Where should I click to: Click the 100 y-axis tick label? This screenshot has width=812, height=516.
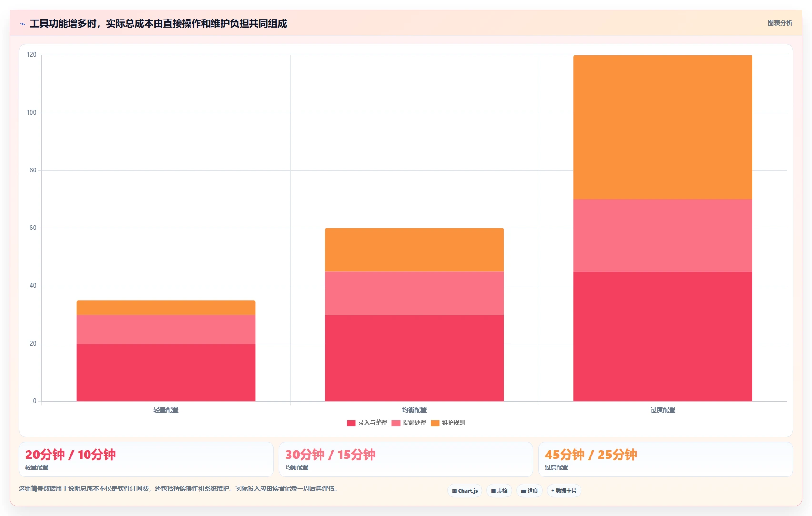[x=31, y=113]
